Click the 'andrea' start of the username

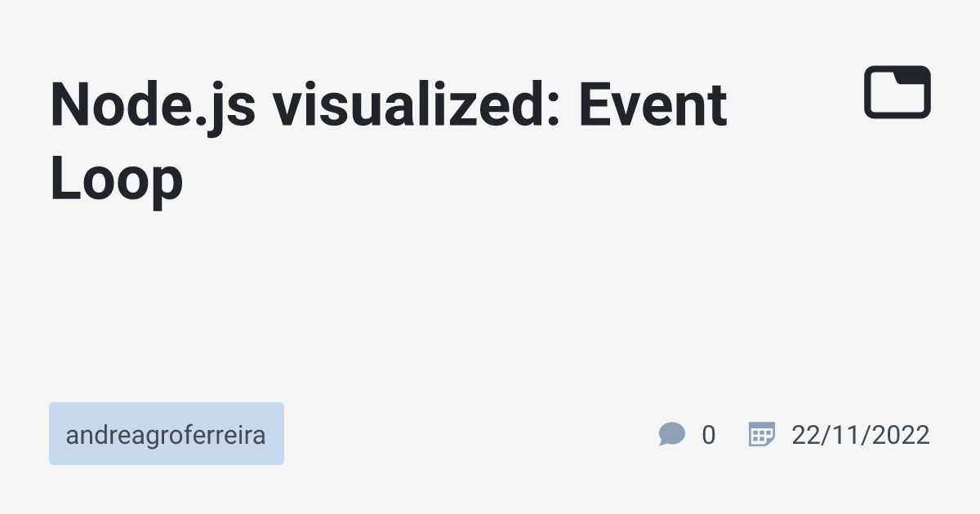click(93, 436)
